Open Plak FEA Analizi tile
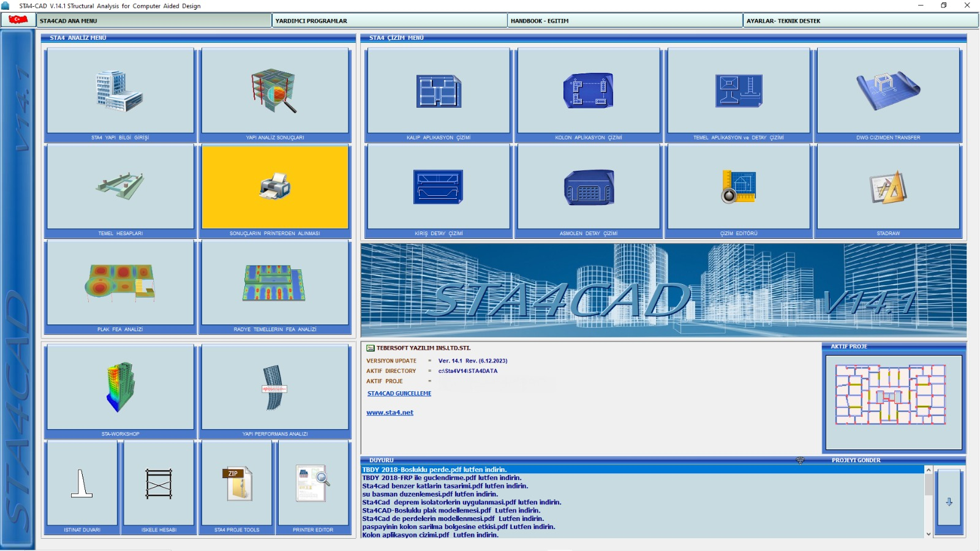The width and height of the screenshot is (980, 551). [120, 283]
